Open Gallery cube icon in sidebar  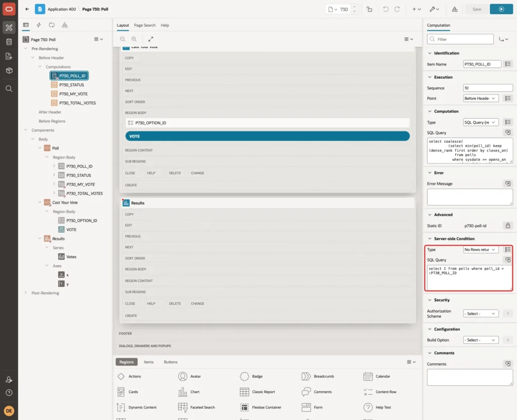coord(9,70)
